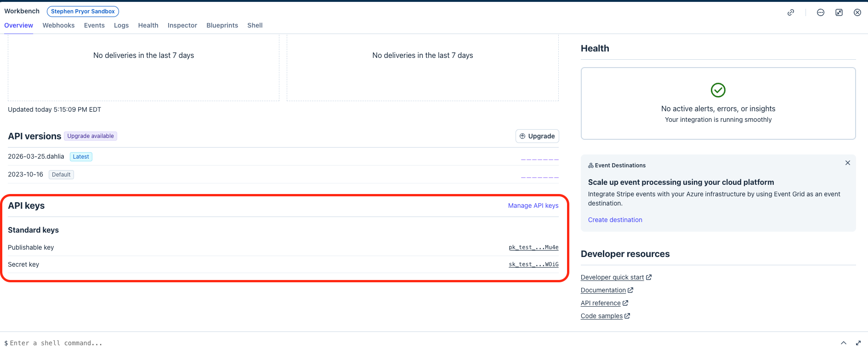Close the Workbench panel
The image size is (868, 354).
pyautogui.click(x=857, y=12)
